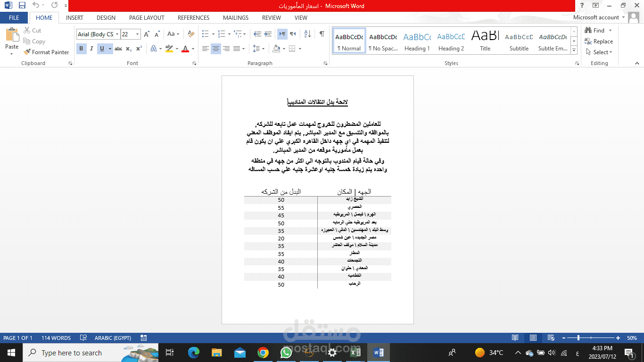Switch to the REFERENCES tab

(193, 17)
